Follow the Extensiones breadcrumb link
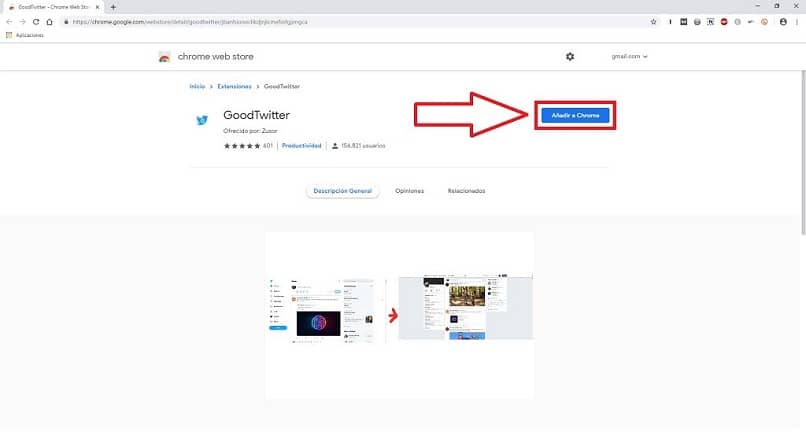This screenshot has width=806, height=436. pyautogui.click(x=234, y=86)
